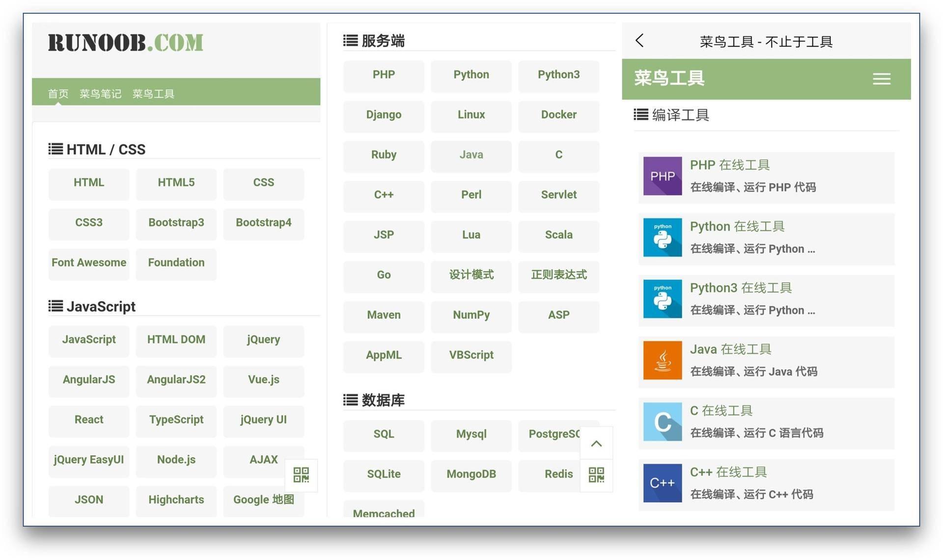Show QR code beside the AJAX button
Viewport: 943px width, 560px height.
pyautogui.click(x=301, y=475)
